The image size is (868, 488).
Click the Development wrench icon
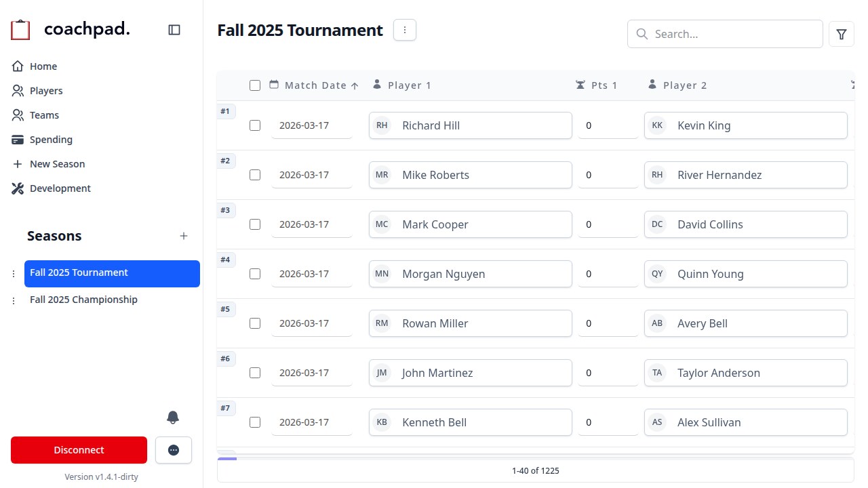(18, 188)
